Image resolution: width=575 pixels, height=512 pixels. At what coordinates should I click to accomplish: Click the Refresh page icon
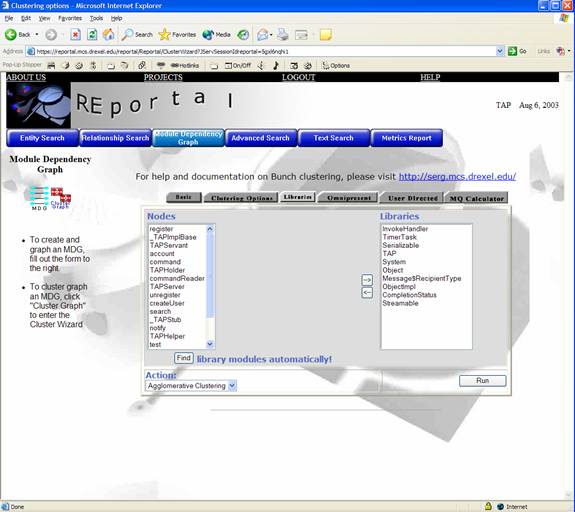coord(92,34)
